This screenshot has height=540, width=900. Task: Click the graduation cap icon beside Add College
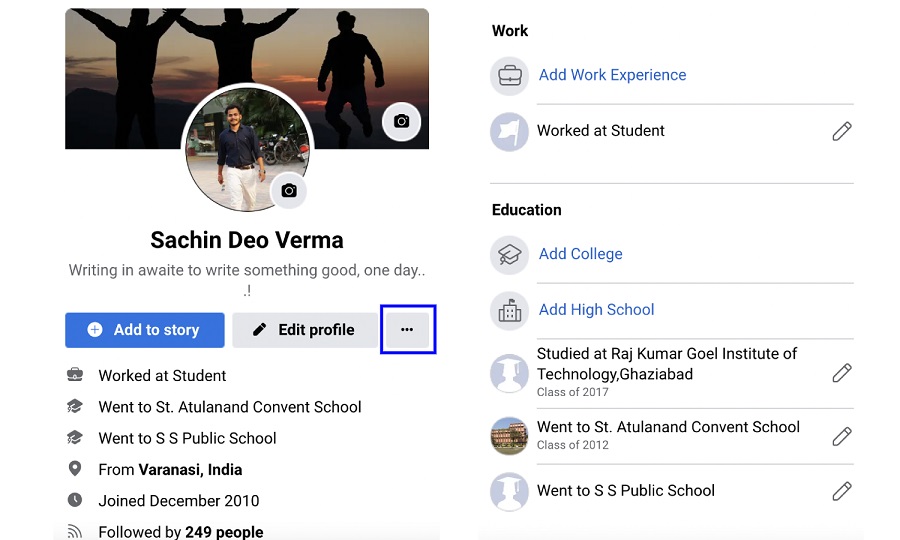[509, 255]
